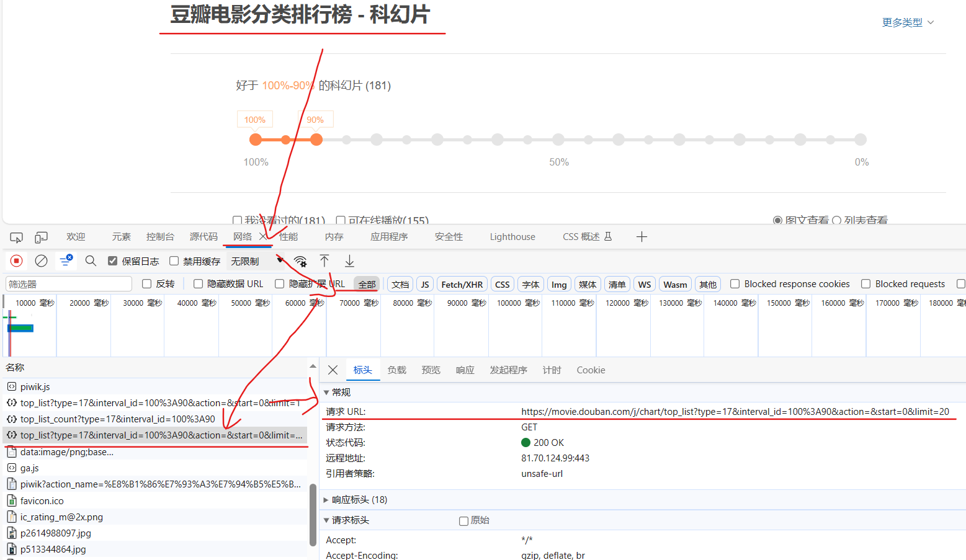
Task: Click the request list scrollbar
Action: click(313, 514)
